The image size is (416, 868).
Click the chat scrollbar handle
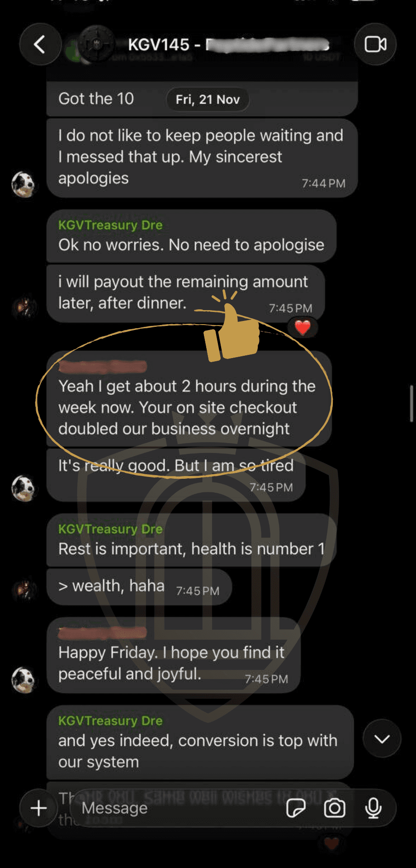411,404
